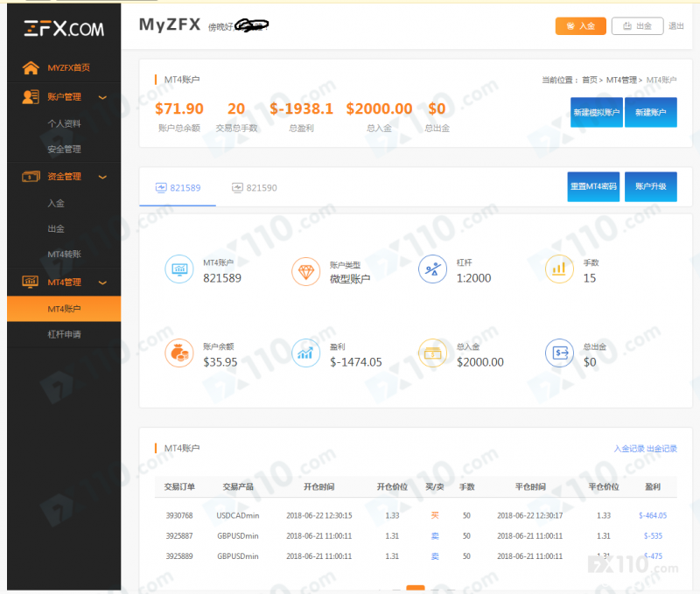Collapse the 资金管理 section chevron

tap(102, 177)
